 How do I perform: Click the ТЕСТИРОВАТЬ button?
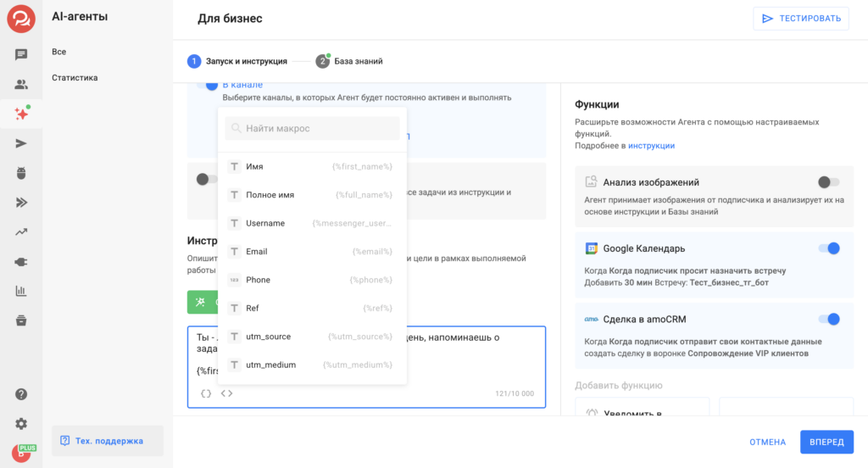click(800, 19)
